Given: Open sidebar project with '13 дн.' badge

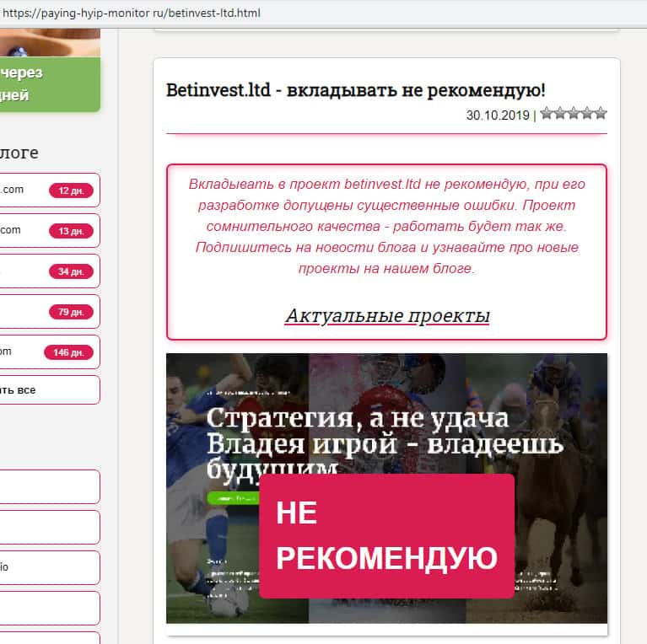Looking at the screenshot, I should (50, 230).
